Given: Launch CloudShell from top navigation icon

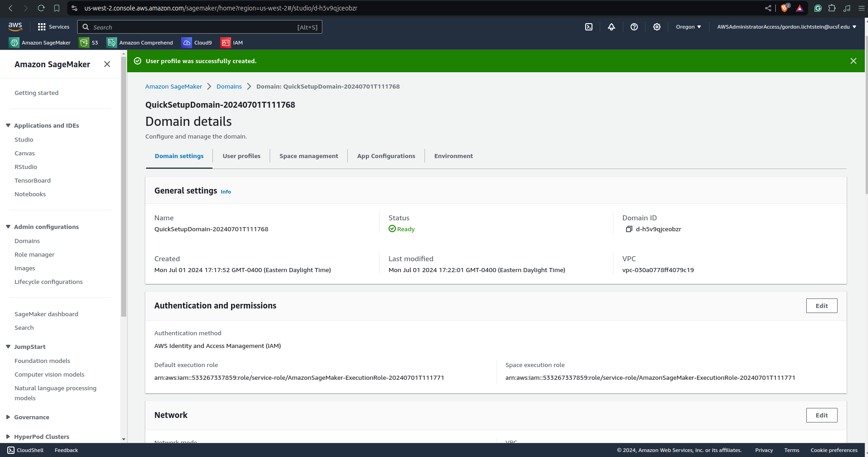Looking at the screenshot, I should pos(589,27).
